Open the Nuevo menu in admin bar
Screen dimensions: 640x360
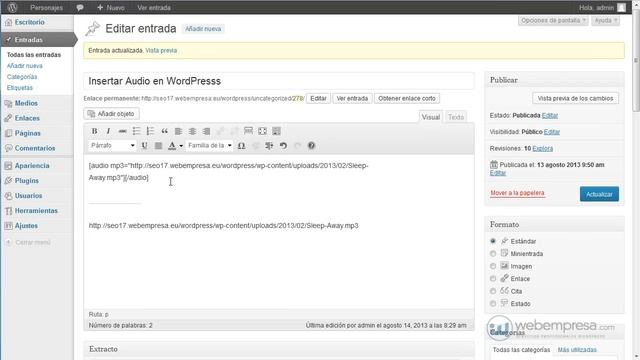(111, 7)
